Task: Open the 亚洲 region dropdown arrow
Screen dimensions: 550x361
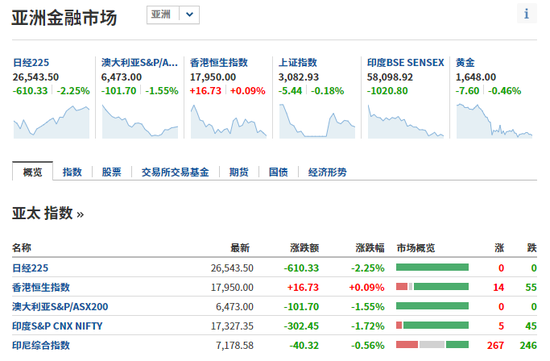Action: (x=189, y=15)
